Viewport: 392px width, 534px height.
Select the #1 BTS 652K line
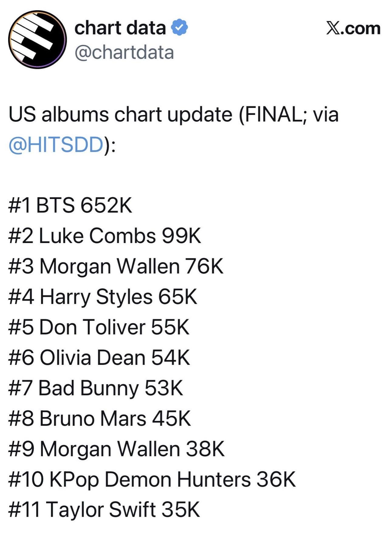pyautogui.click(x=70, y=205)
